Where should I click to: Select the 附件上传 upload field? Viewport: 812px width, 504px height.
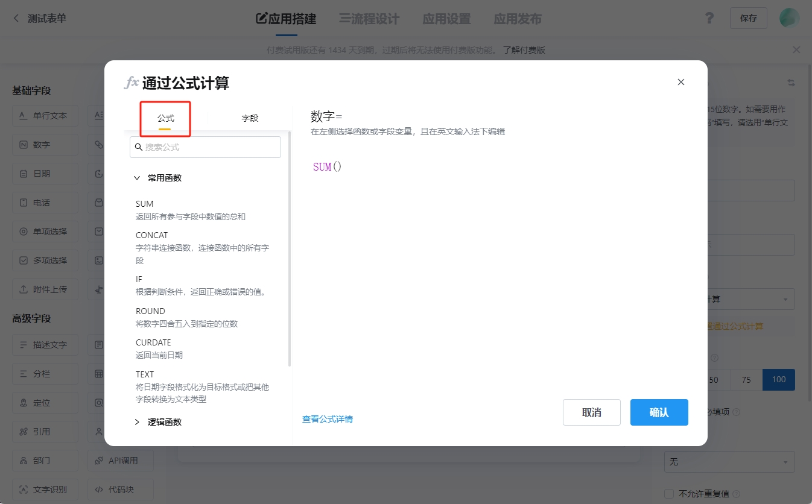point(45,289)
